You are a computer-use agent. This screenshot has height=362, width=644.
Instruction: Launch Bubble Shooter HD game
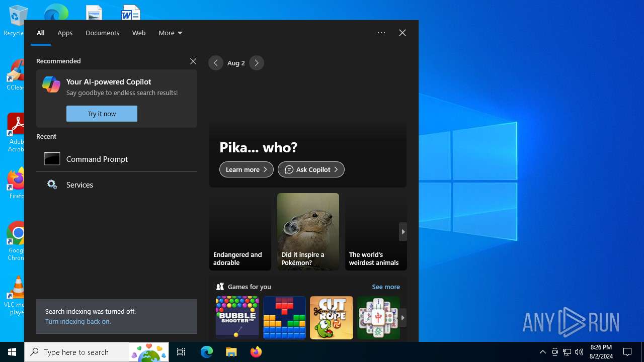coord(237,317)
